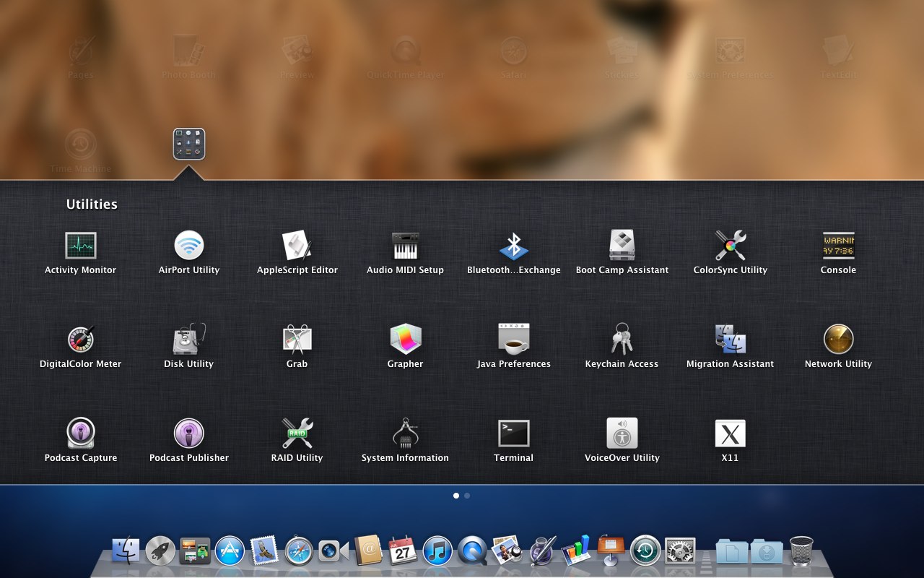The image size is (924, 578).
Task: Open the X11 app
Action: point(731,433)
